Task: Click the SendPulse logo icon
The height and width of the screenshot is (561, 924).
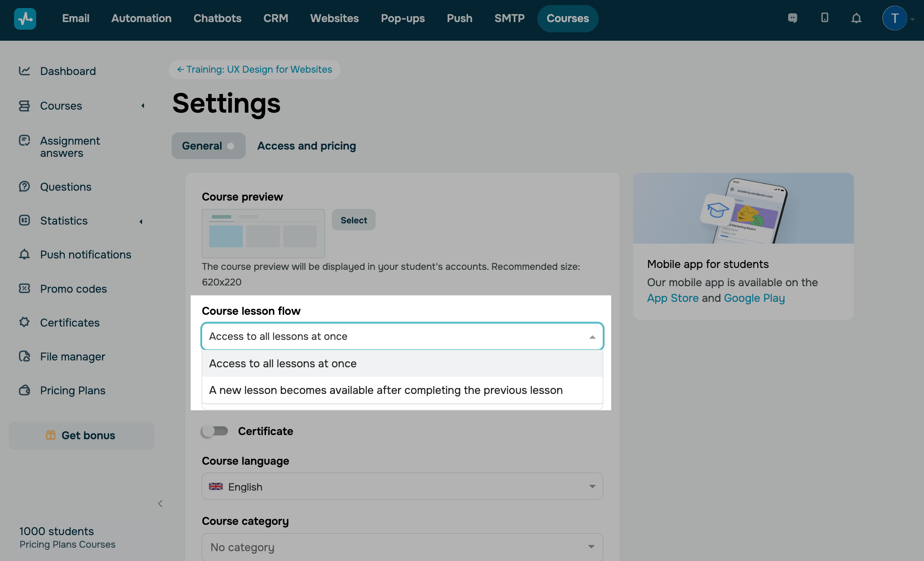Action: [25, 18]
